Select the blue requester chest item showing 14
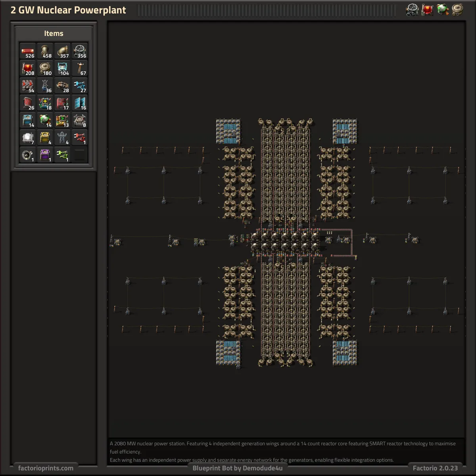Viewport: 476px width, 476px height. click(27, 121)
